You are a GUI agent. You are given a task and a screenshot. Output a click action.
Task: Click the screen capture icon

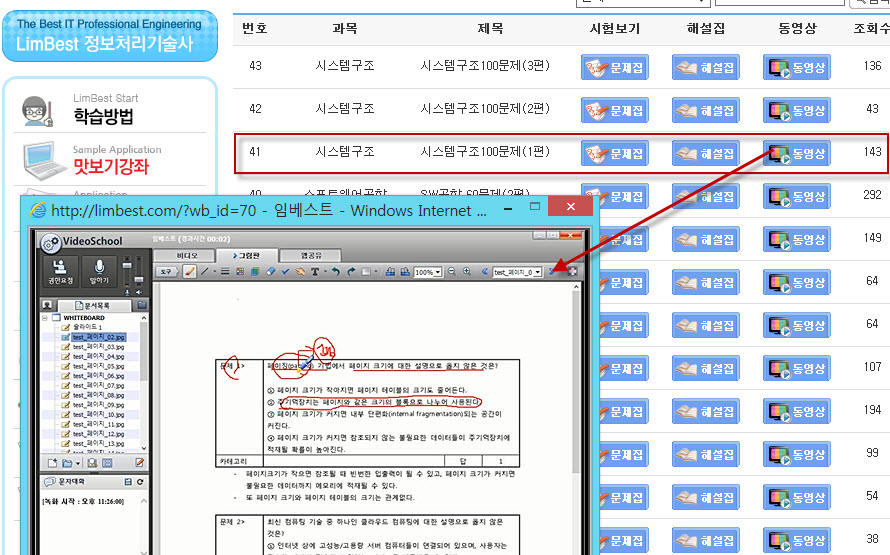point(366,272)
